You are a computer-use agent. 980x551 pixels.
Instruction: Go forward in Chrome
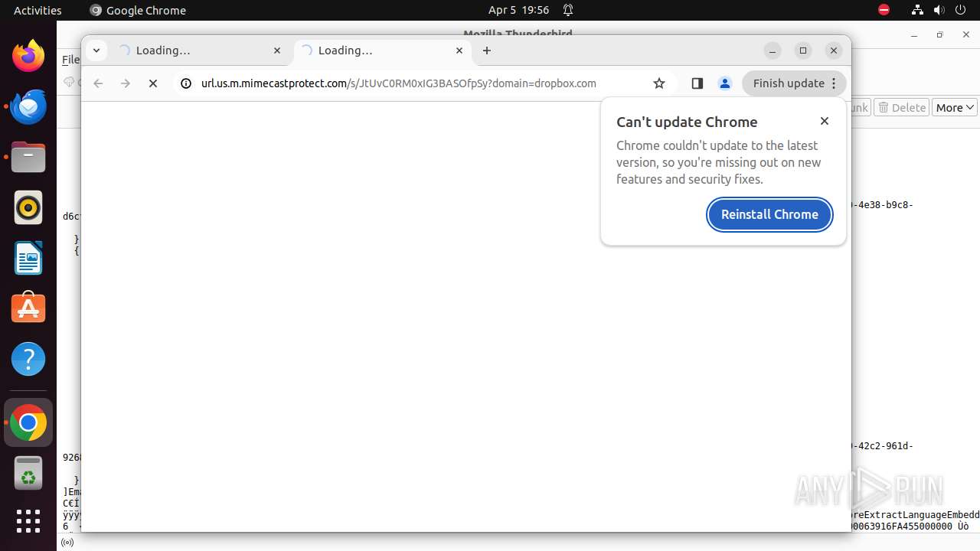click(126, 83)
